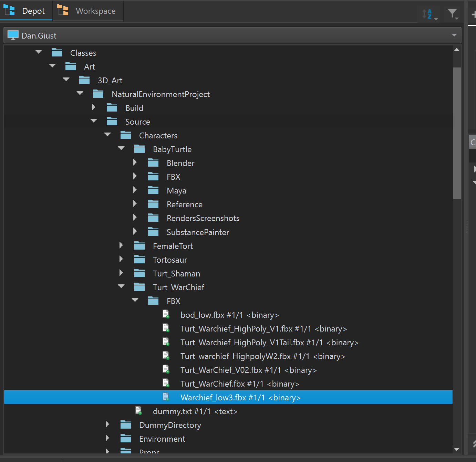Expand the DummyDirectory folder arrow
The height and width of the screenshot is (462, 476).
(x=107, y=424)
